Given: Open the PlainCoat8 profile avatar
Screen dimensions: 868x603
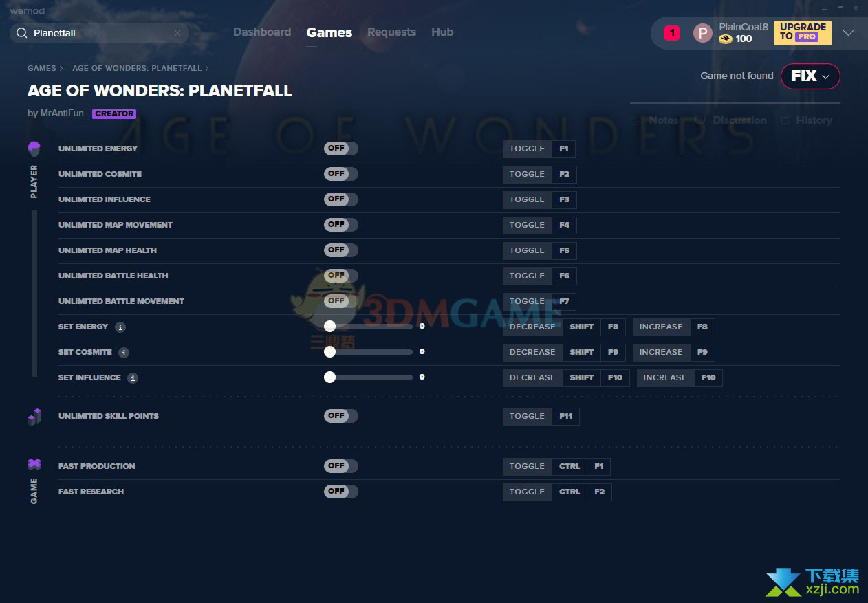Looking at the screenshot, I should tap(702, 33).
